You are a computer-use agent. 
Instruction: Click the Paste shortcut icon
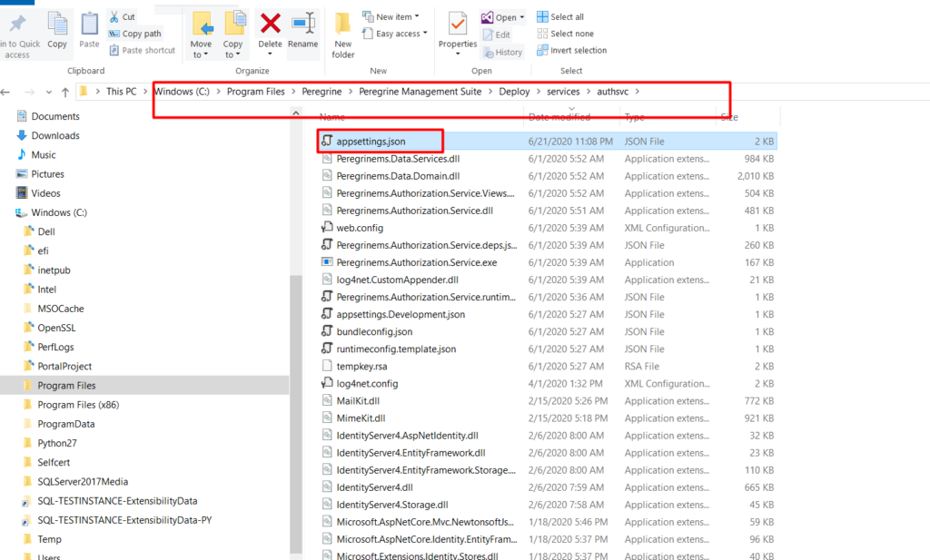[x=143, y=50]
